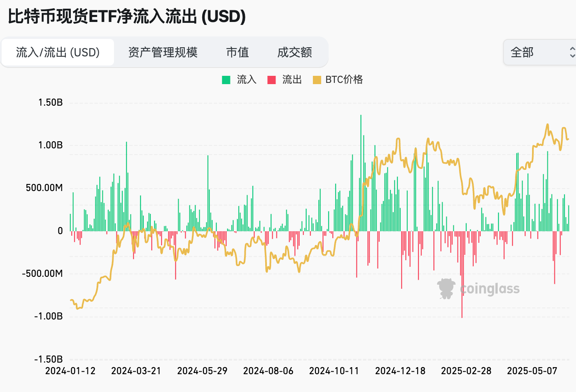Expand the date range selector options

pos(539,52)
